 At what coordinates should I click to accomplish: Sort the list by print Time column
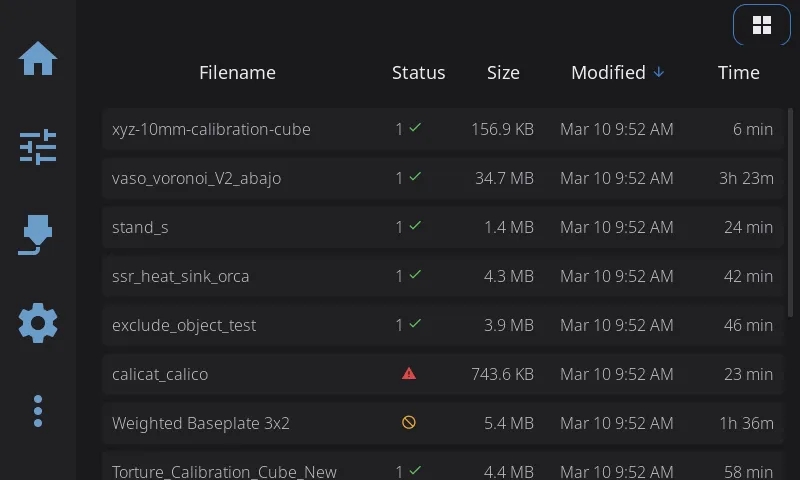[738, 73]
